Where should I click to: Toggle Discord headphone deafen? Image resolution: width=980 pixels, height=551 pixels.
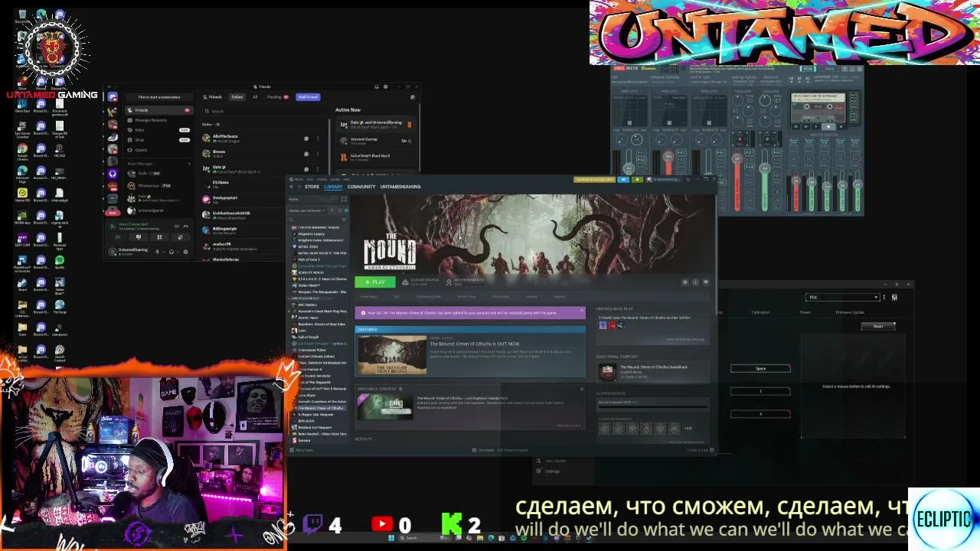[171, 252]
